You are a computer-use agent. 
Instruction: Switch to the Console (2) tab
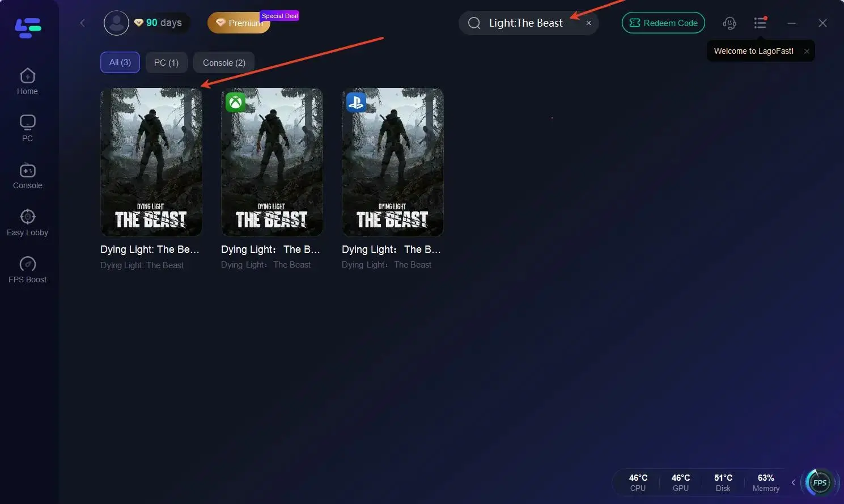point(224,63)
